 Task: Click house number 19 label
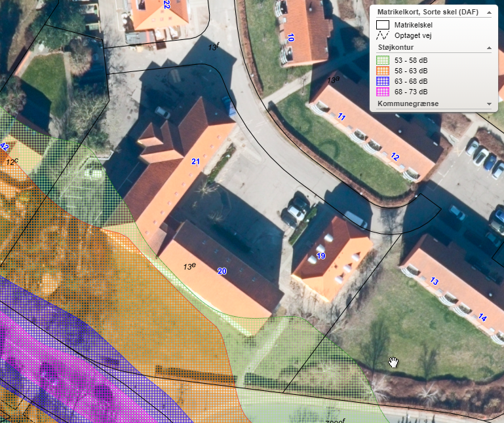click(320, 255)
